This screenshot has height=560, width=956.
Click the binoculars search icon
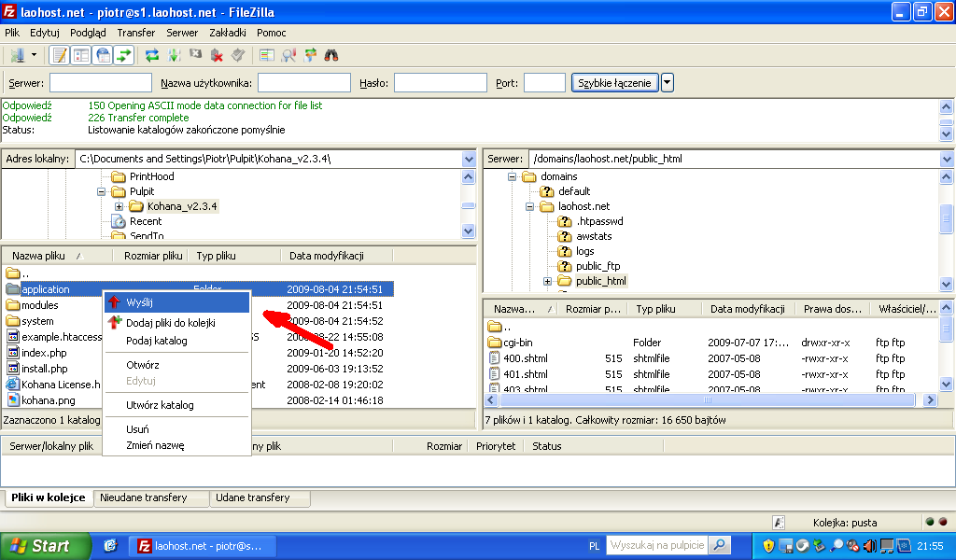331,55
